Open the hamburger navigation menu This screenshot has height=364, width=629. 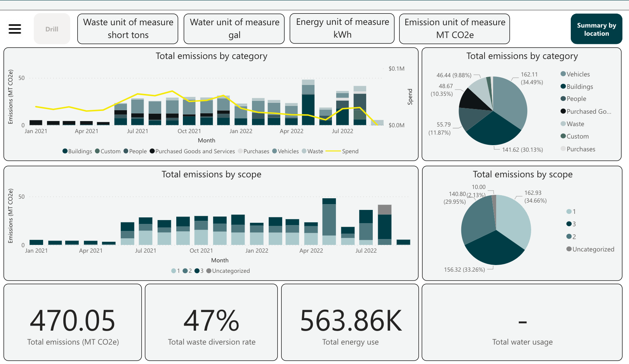(x=15, y=28)
